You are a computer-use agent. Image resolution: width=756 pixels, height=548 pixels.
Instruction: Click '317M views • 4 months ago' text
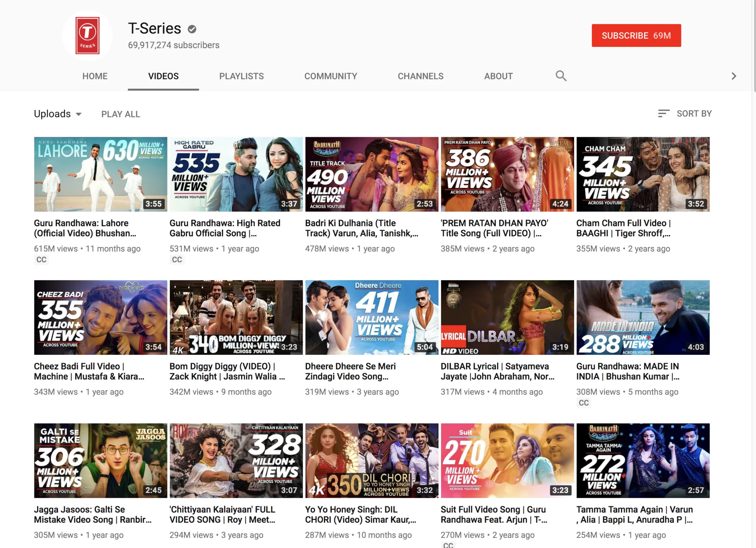pos(492,392)
